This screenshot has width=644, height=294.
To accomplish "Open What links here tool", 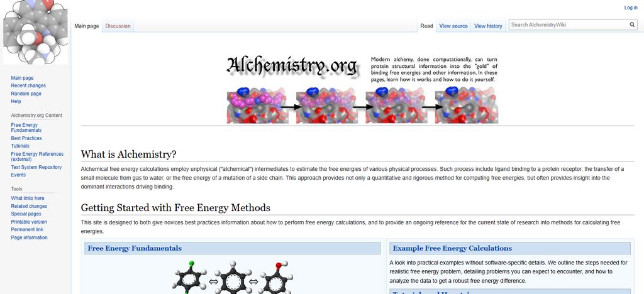I will [28, 199].
